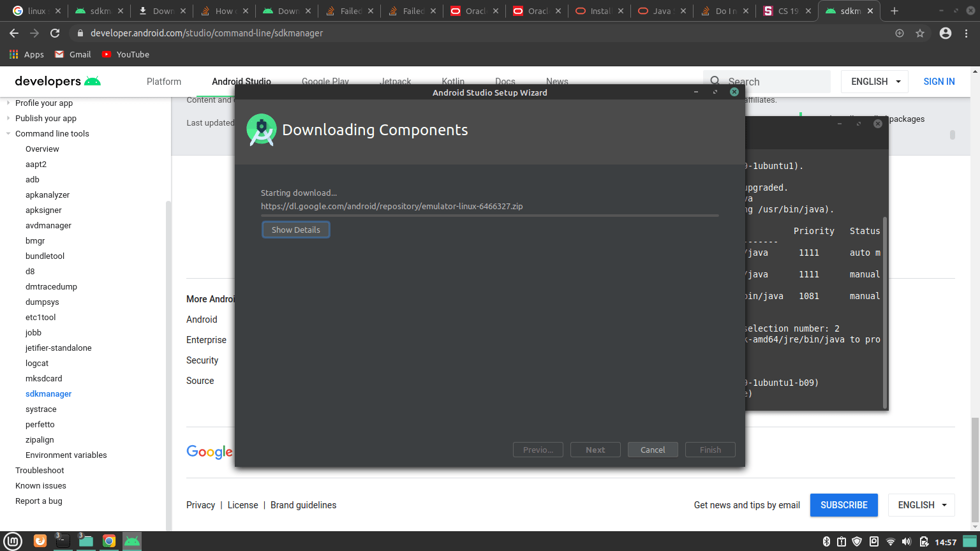Open the search icon in the site header

tap(715, 81)
